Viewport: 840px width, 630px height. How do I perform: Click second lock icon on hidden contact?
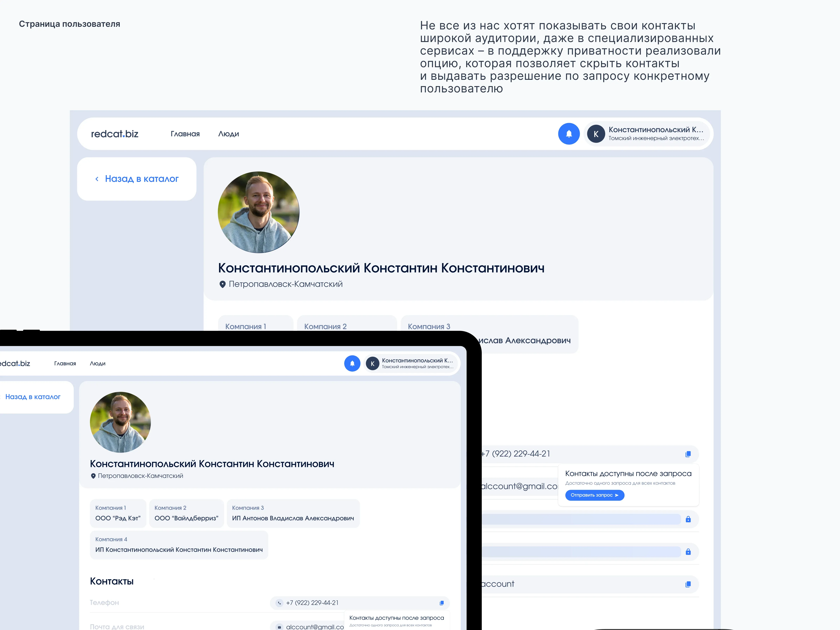(688, 552)
